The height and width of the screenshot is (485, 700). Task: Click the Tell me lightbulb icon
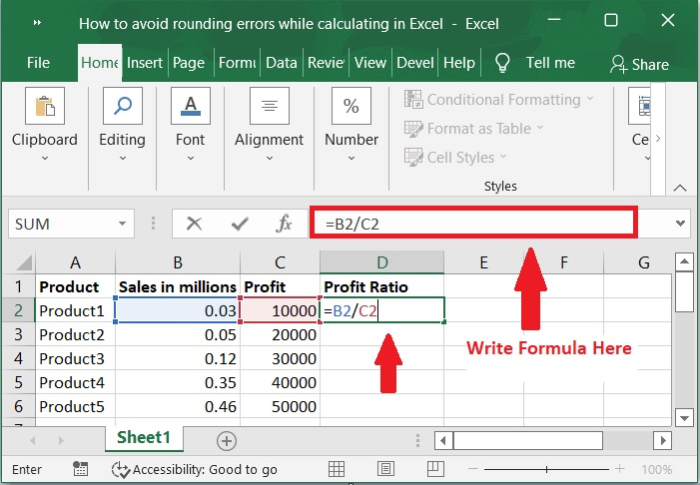502,63
